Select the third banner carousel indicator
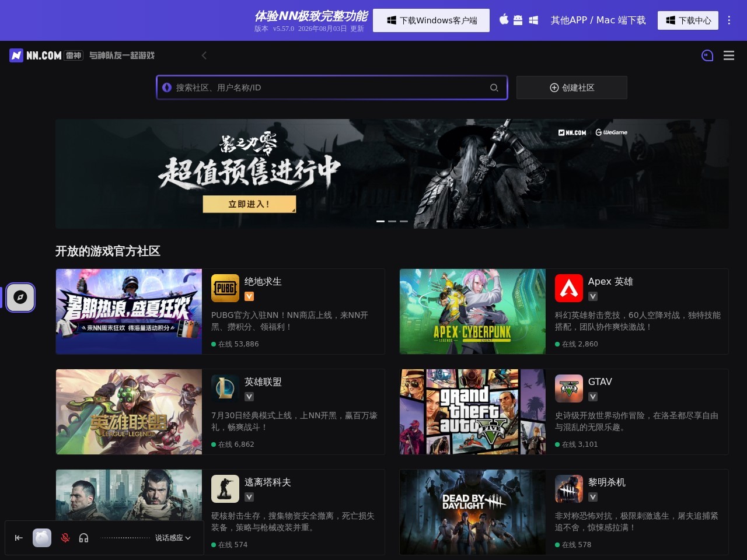This screenshot has width=747, height=560. [404, 221]
